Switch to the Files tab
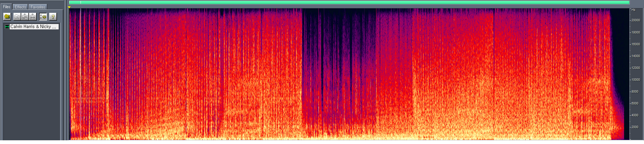 [7, 7]
